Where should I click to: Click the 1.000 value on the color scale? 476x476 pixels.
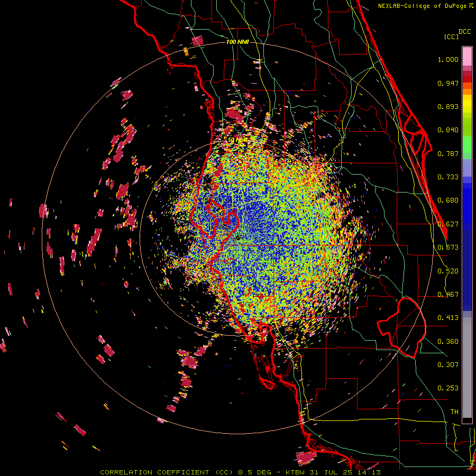coord(448,59)
